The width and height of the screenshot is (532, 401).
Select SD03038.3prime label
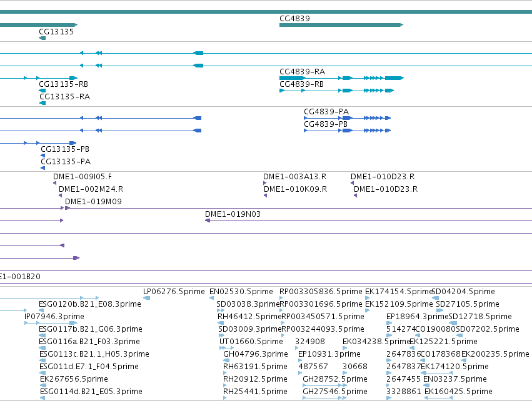(248, 304)
